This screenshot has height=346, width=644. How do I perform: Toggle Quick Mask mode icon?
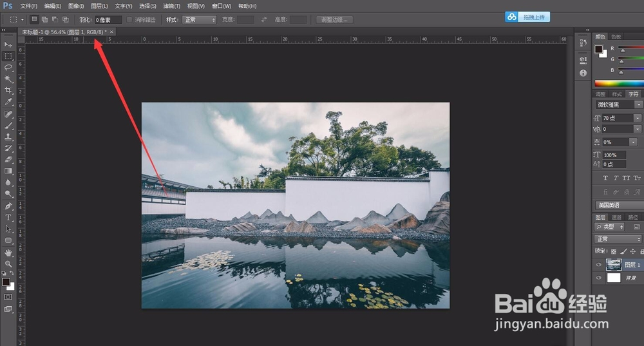pos(8,297)
